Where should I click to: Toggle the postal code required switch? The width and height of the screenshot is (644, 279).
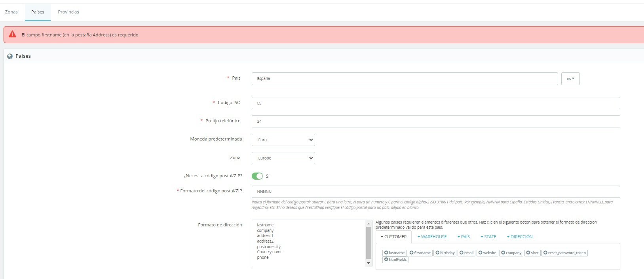(257, 176)
